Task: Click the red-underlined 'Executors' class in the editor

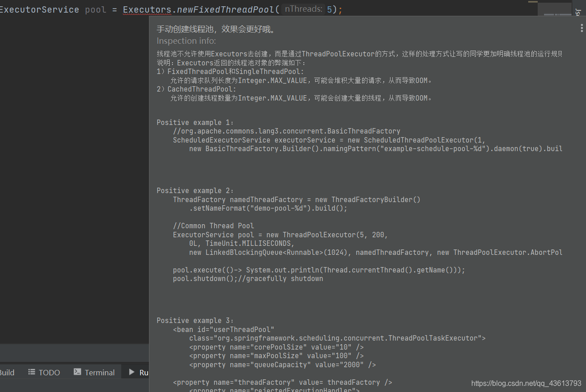Action: [147, 9]
